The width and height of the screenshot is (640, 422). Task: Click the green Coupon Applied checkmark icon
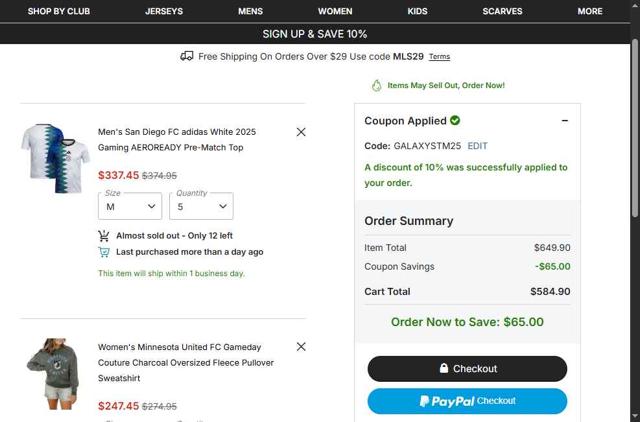(x=456, y=121)
